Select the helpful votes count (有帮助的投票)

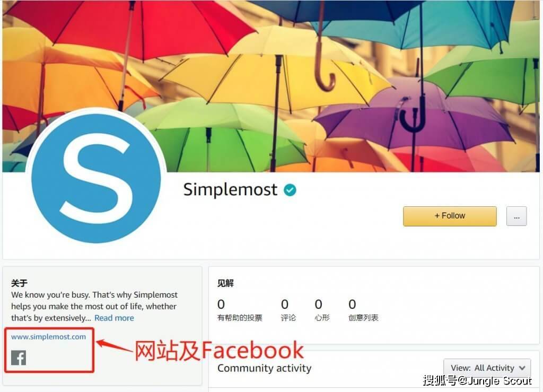click(240, 310)
